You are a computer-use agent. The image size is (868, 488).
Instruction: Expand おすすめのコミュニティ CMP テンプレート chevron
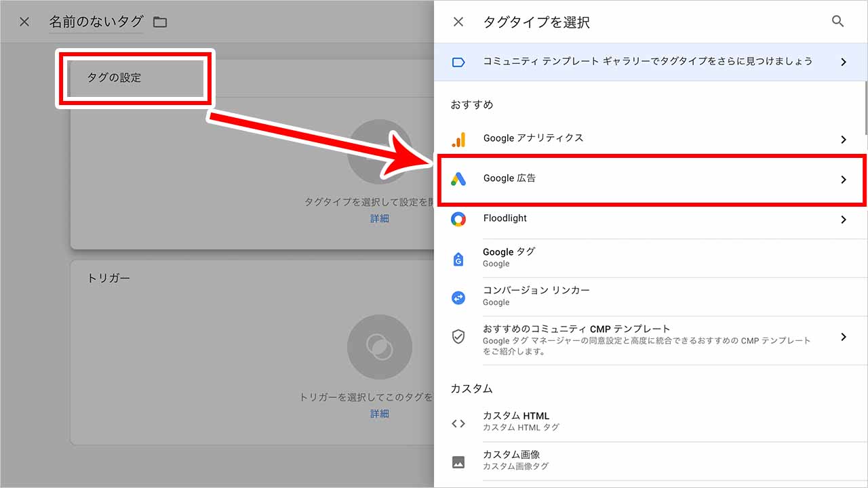pos(844,337)
